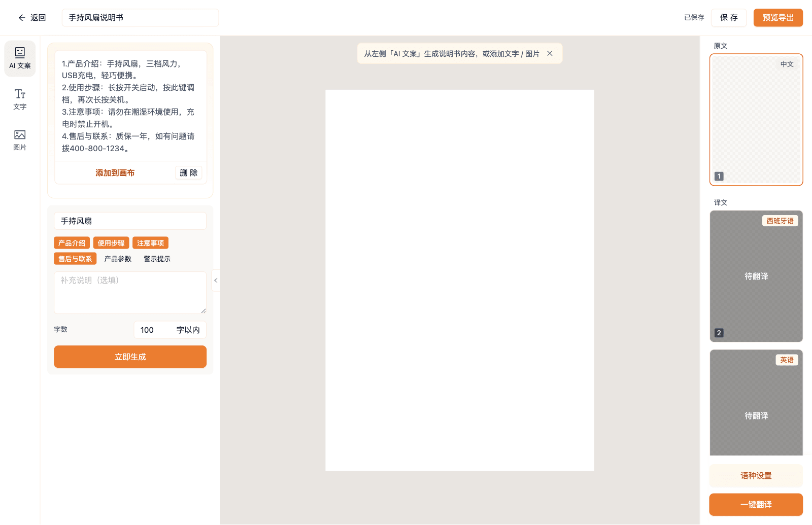Click the 一键翻译 button
The height and width of the screenshot is (525, 812).
[x=756, y=505]
